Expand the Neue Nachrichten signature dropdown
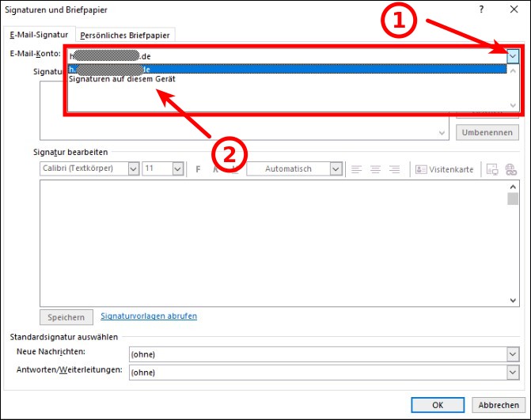 513,354
